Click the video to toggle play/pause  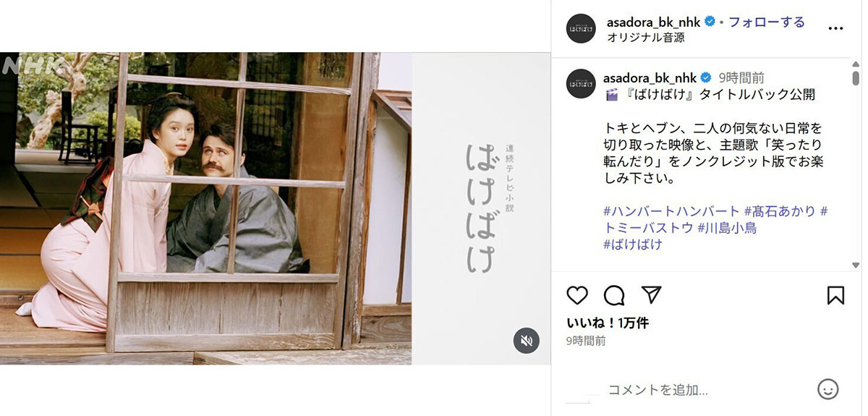tap(275, 208)
